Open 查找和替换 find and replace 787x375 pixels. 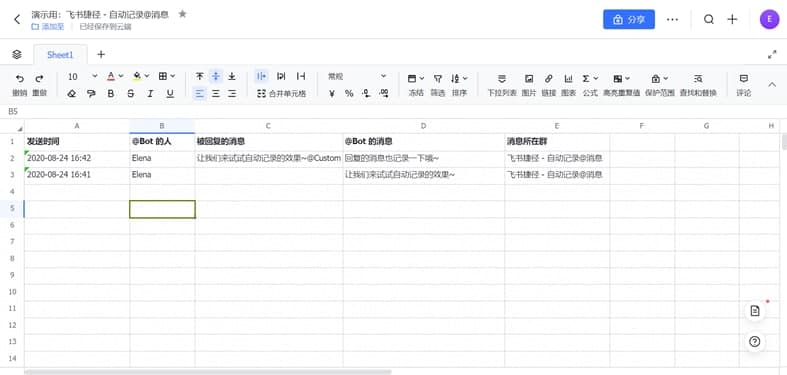pyautogui.click(x=698, y=84)
